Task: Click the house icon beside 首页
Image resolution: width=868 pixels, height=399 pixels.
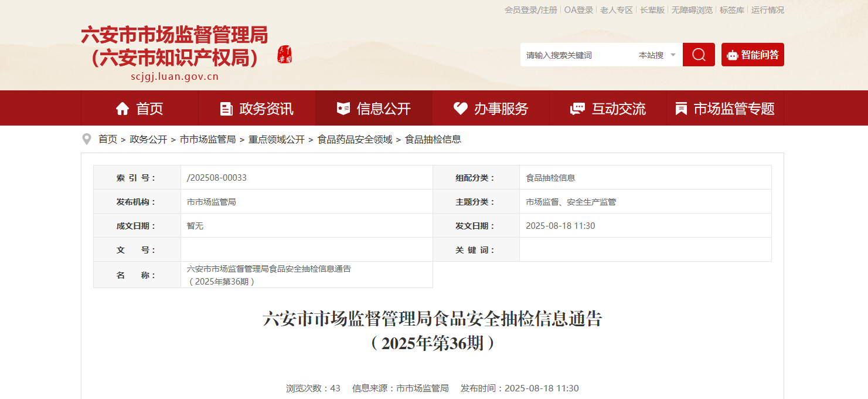Action: click(122, 109)
